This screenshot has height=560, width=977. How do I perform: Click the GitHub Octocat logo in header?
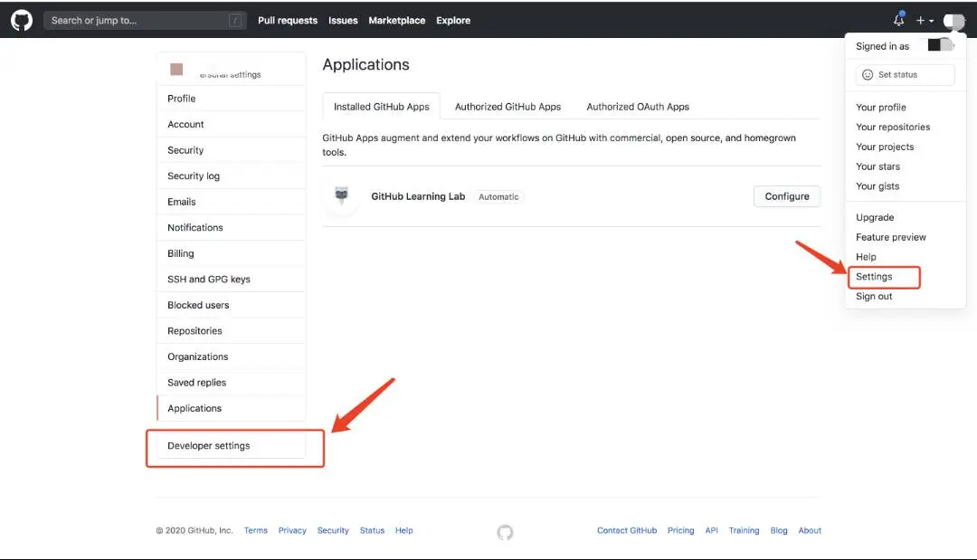click(22, 20)
